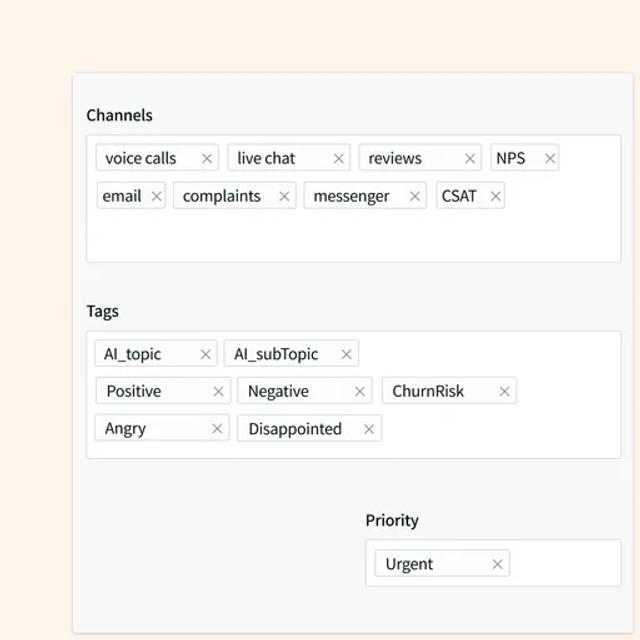The image size is (640, 640).
Task: Select the Urgent priority chip label
Action: coord(409,564)
